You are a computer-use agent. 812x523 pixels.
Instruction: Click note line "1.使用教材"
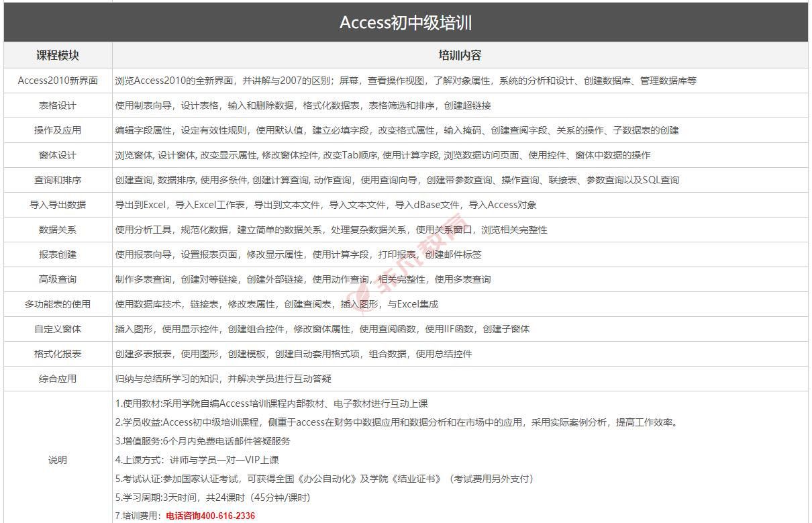pos(271,403)
